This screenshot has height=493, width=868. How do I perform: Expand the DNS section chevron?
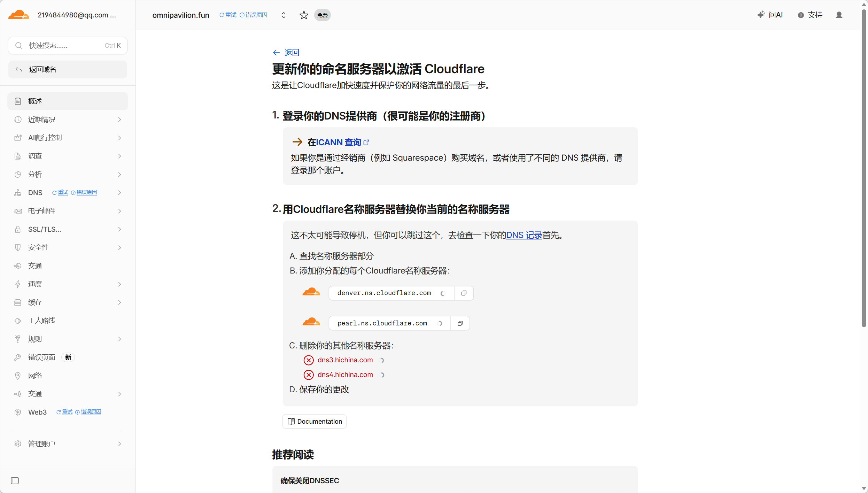pyautogui.click(x=119, y=193)
